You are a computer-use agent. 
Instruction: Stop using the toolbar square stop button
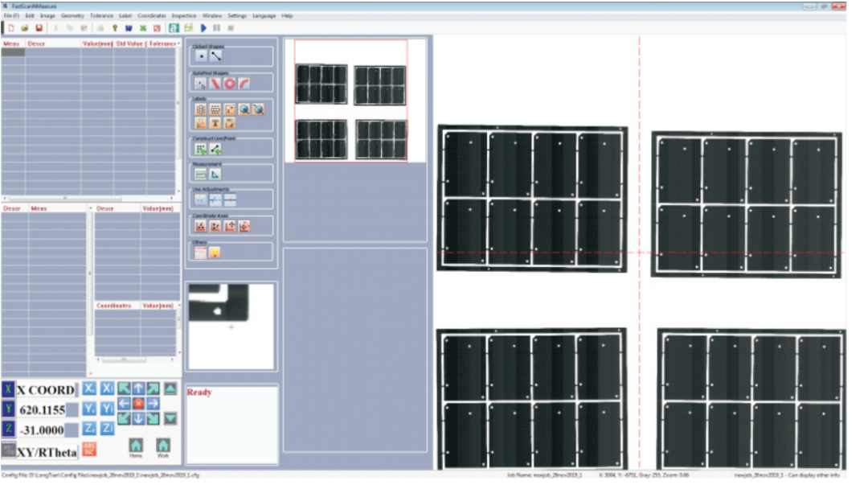231,27
